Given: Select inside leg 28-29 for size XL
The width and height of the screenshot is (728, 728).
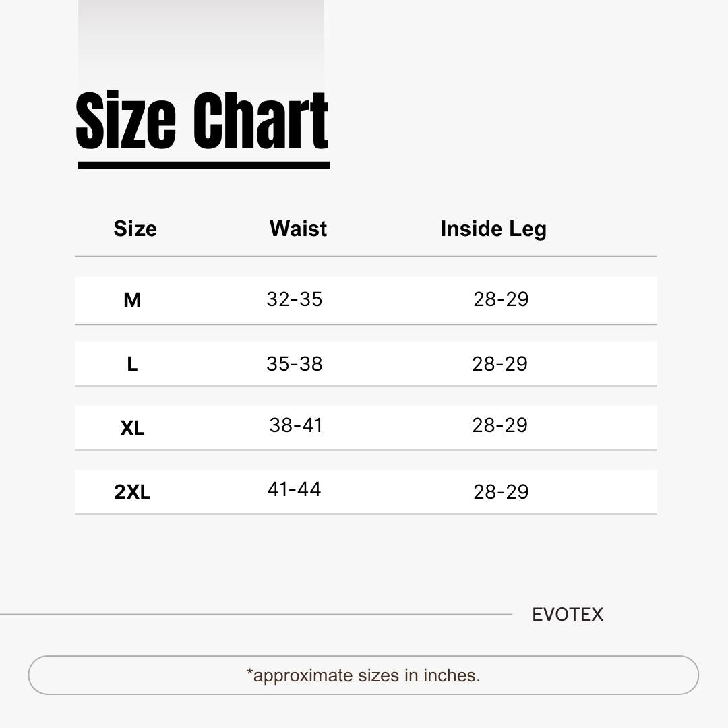Looking at the screenshot, I should click(x=500, y=425).
